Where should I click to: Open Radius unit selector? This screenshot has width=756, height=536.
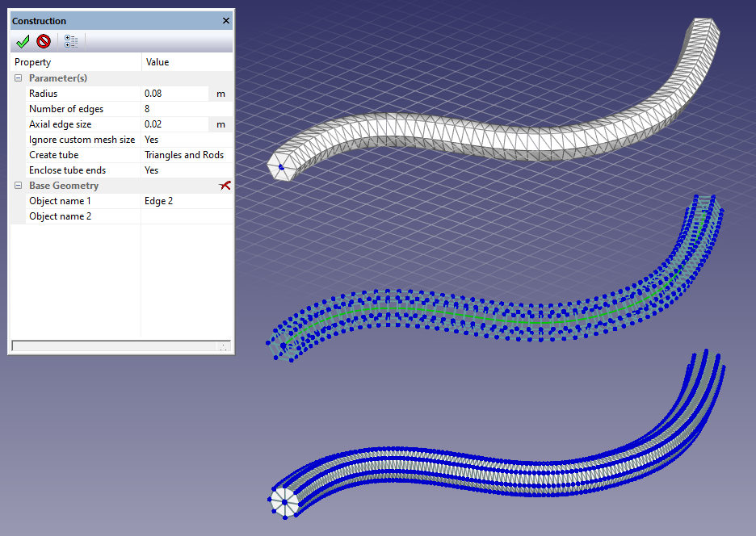(x=220, y=94)
